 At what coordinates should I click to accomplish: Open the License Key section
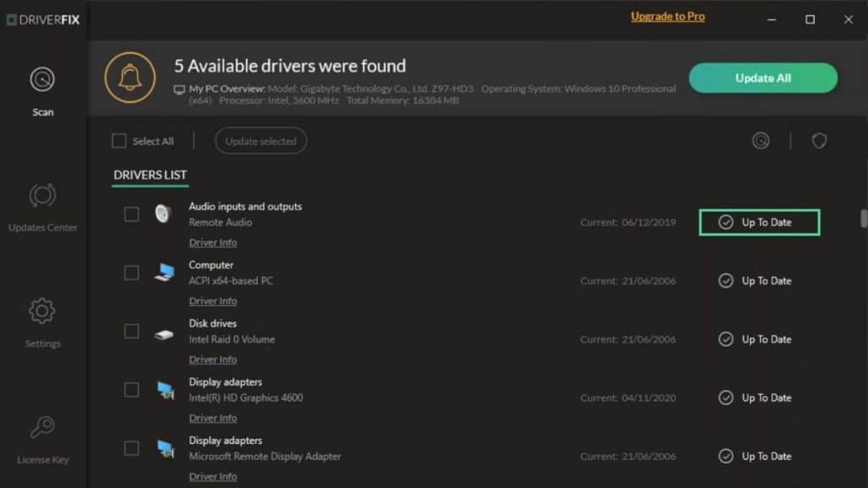[42, 435]
